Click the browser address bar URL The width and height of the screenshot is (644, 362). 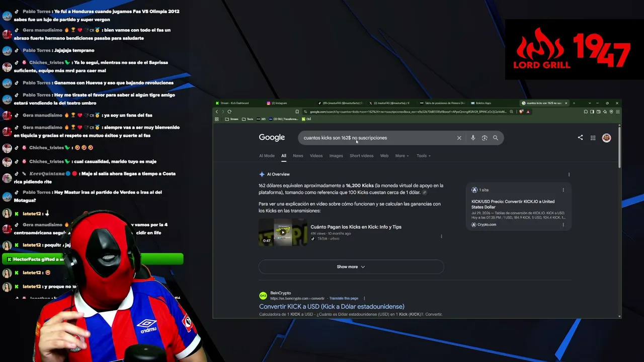pyautogui.click(x=408, y=112)
